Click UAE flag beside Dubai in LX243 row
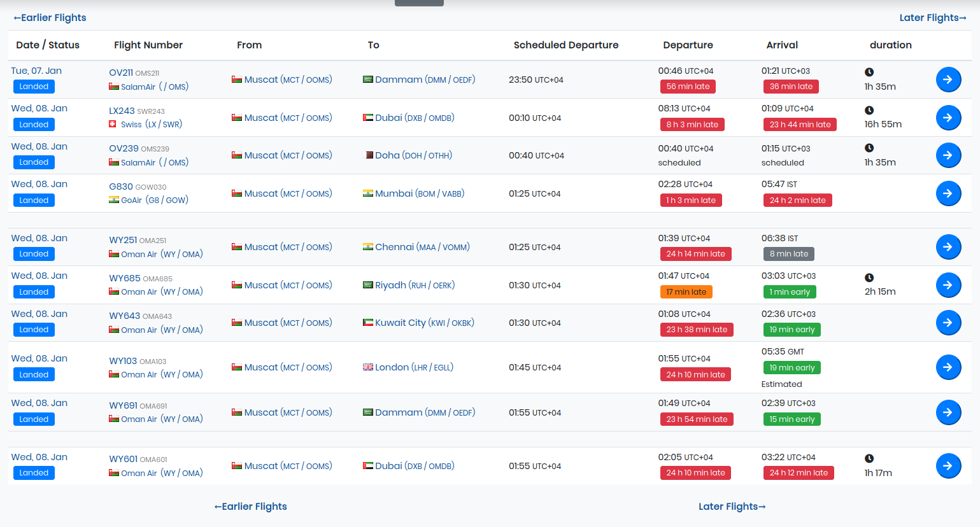Screen dimensions: 980x527 coord(368,118)
